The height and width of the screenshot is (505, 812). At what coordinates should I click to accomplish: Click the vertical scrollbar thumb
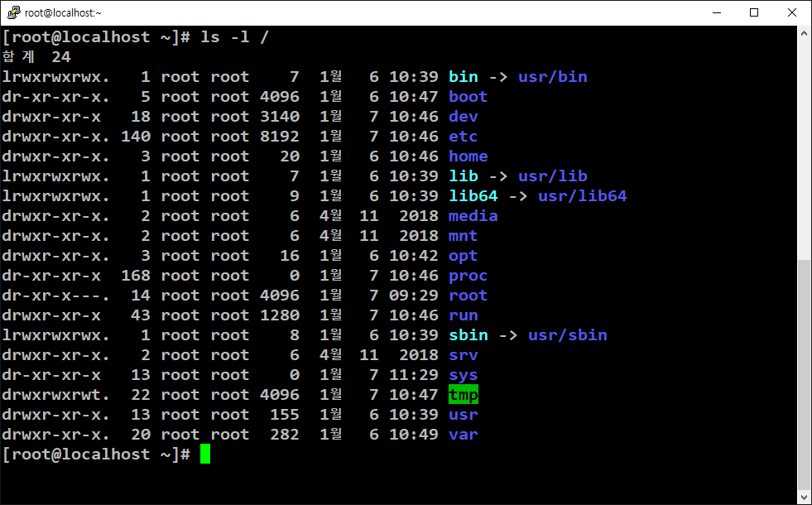(x=804, y=373)
